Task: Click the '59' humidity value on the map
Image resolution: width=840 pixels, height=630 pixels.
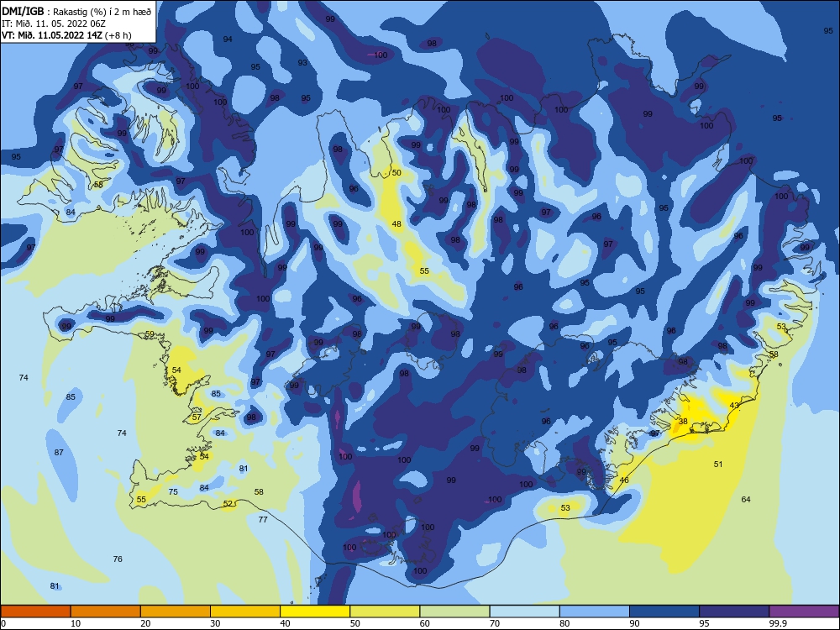Action: click(x=150, y=333)
